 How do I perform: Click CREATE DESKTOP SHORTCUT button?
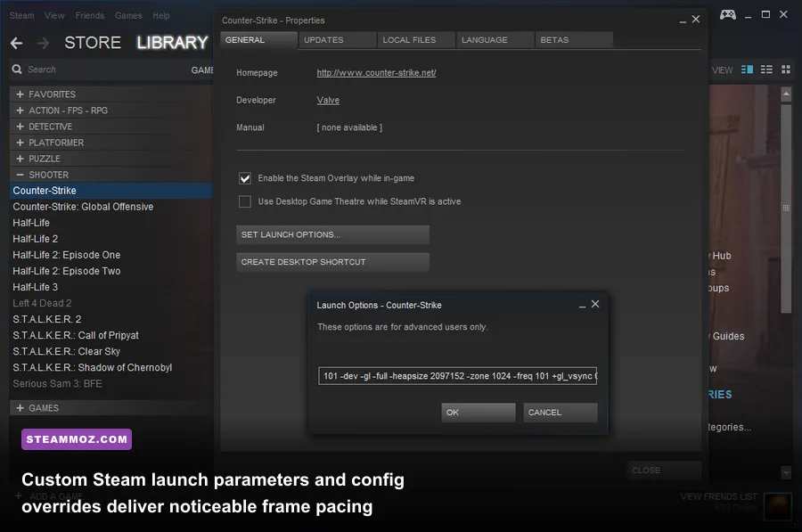point(332,262)
